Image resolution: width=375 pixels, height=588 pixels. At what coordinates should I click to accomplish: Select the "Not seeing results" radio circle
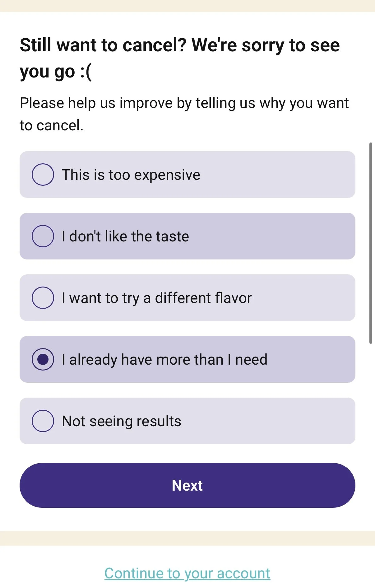point(43,421)
